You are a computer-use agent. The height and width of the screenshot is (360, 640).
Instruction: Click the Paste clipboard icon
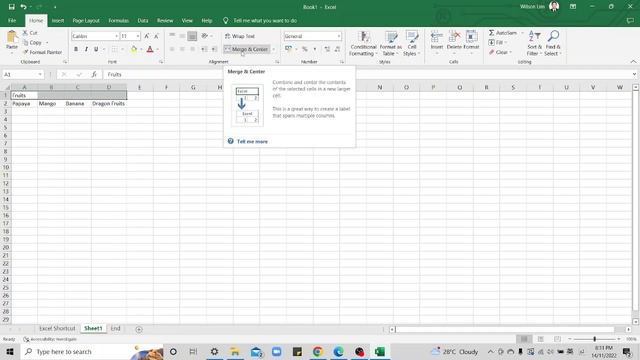tap(12, 37)
